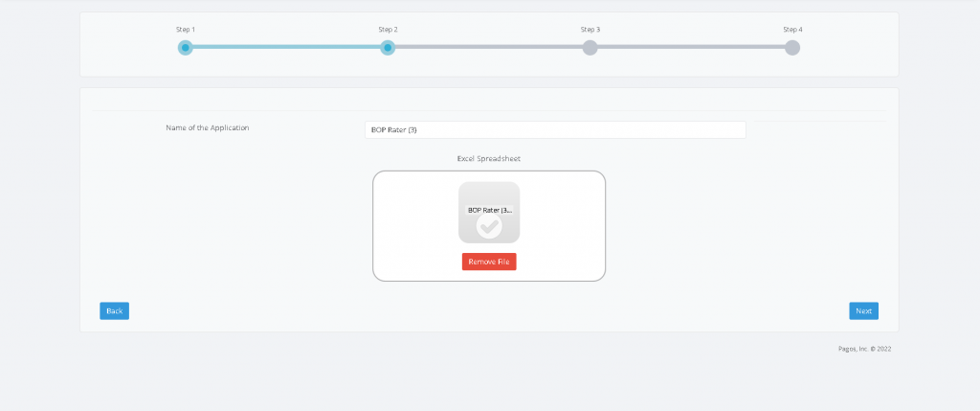Viewport: 980px width, 411px height.
Task: Click the 'Step 1' text label
Action: click(x=186, y=30)
